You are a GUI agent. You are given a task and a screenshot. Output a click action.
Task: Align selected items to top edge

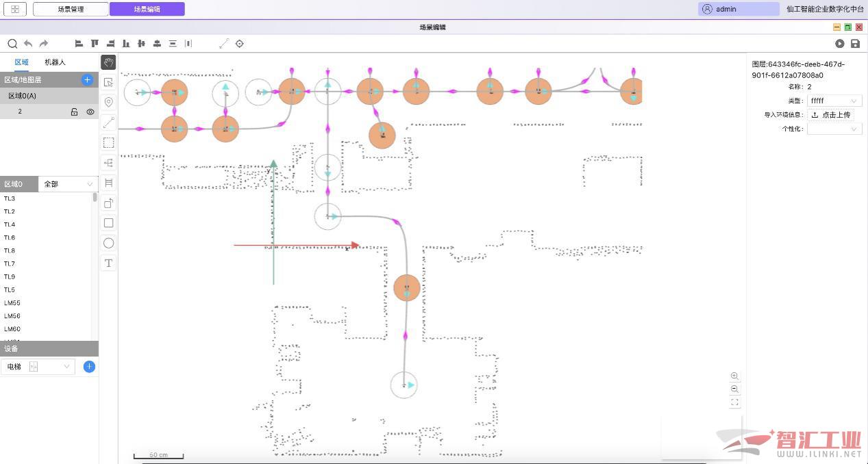coord(95,44)
